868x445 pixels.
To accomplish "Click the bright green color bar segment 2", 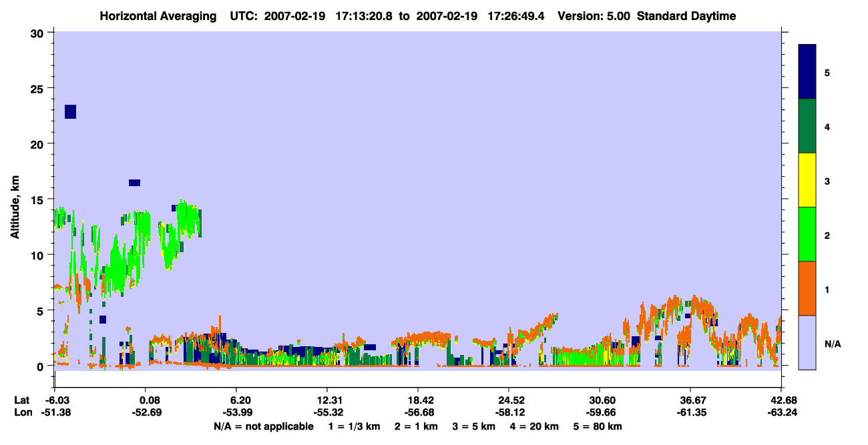I will (x=807, y=234).
